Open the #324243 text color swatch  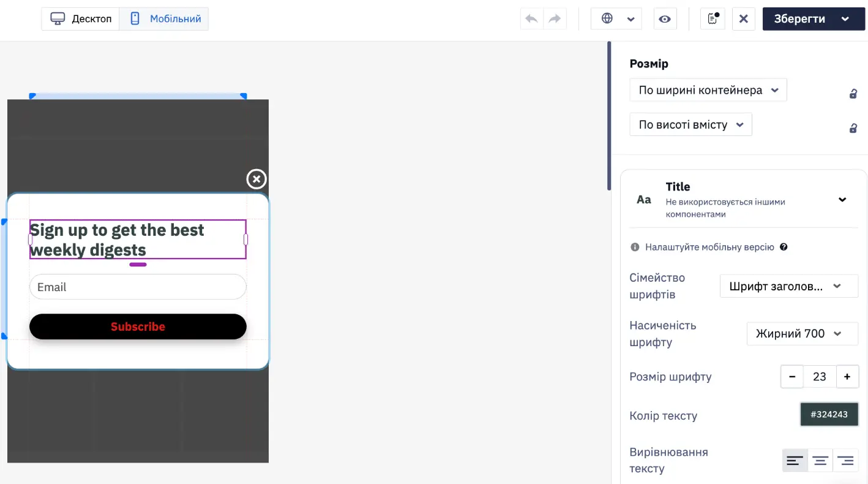[x=829, y=414]
